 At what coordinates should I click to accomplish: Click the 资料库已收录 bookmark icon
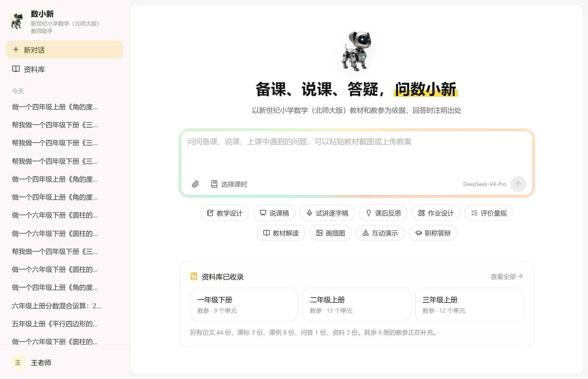pyautogui.click(x=194, y=276)
